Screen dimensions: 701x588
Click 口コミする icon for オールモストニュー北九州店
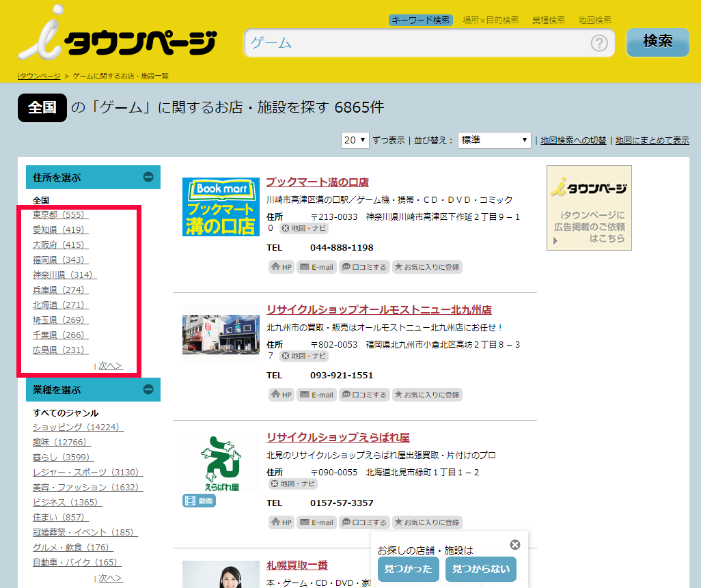[364, 395]
